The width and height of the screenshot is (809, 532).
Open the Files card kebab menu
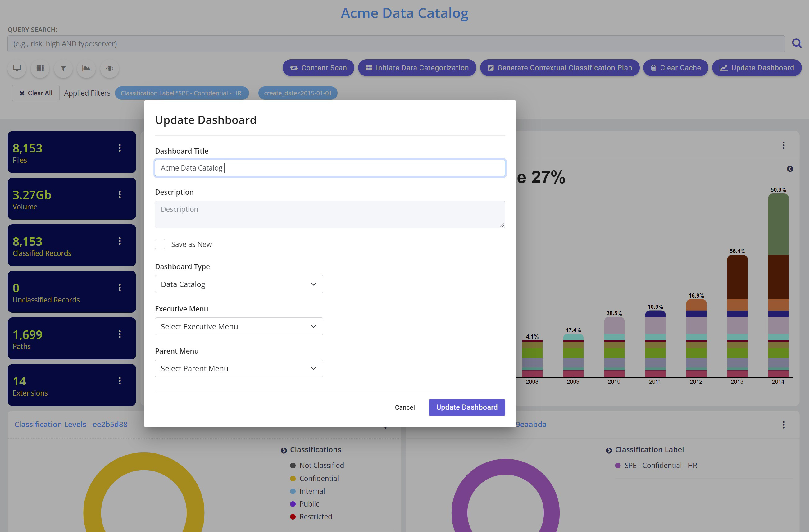[x=120, y=148]
